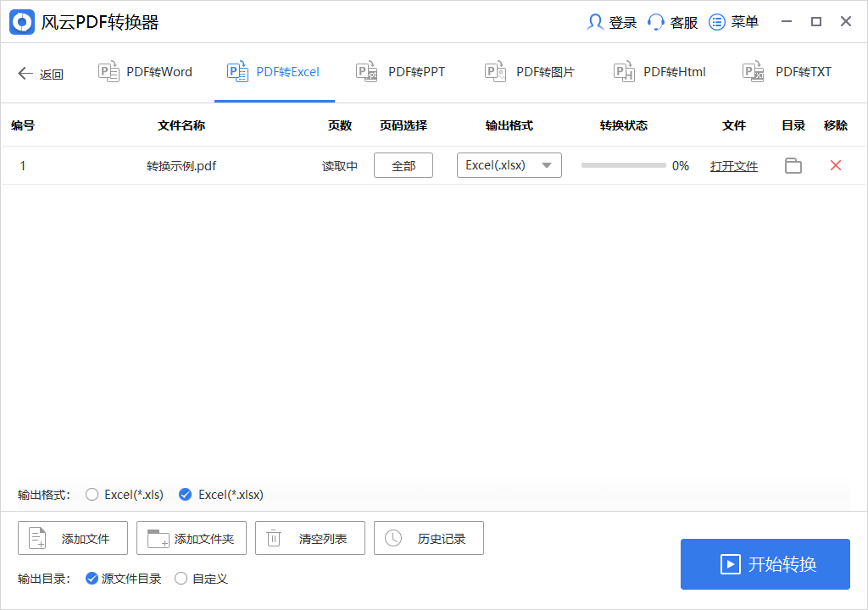868x610 pixels.
Task: Click the PDF转图片 document icon
Action: point(495,71)
